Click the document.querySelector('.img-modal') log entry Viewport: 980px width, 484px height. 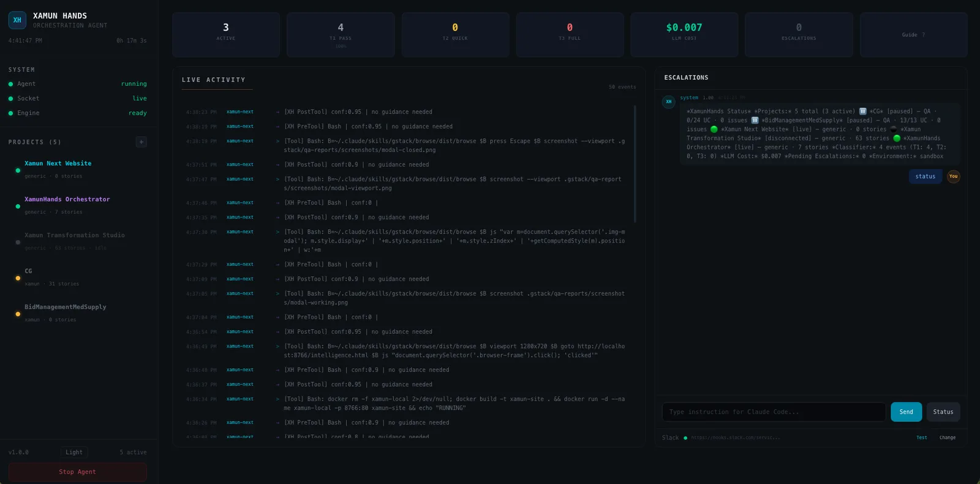pyautogui.click(x=407, y=241)
